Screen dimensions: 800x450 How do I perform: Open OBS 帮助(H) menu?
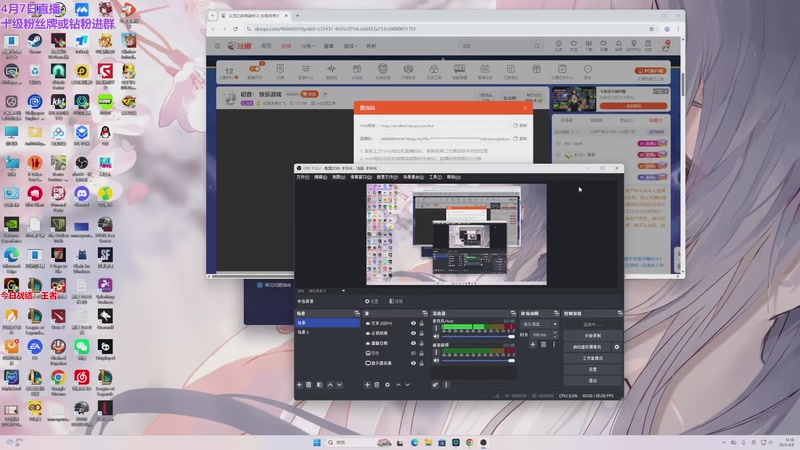click(x=454, y=177)
